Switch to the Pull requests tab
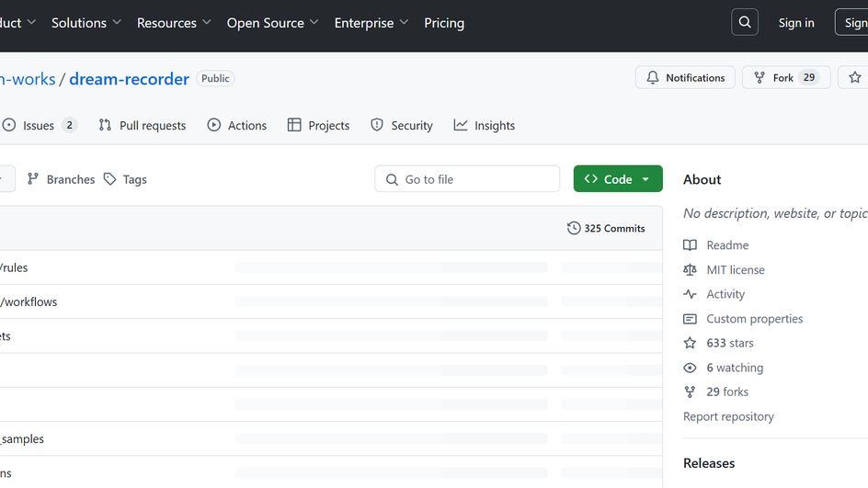This screenshot has height=488, width=868. pyautogui.click(x=143, y=126)
